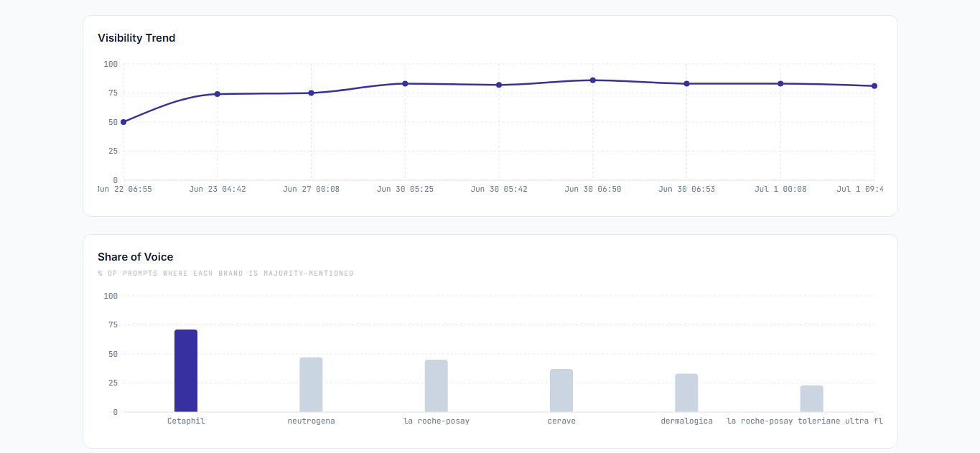This screenshot has height=453, width=980.
Task: Click the Jun 22 06:55 data point
Action: point(123,122)
